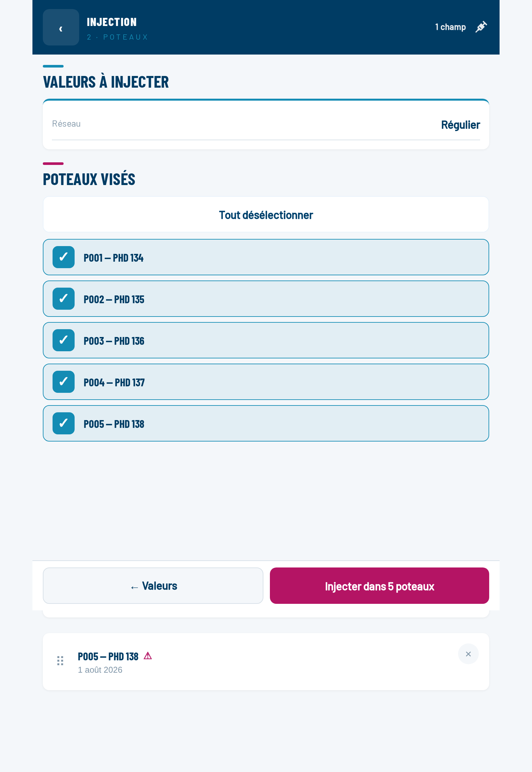Toggle the P003 – PHD 136 checkbox
The width and height of the screenshot is (532, 772).
[64, 340]
